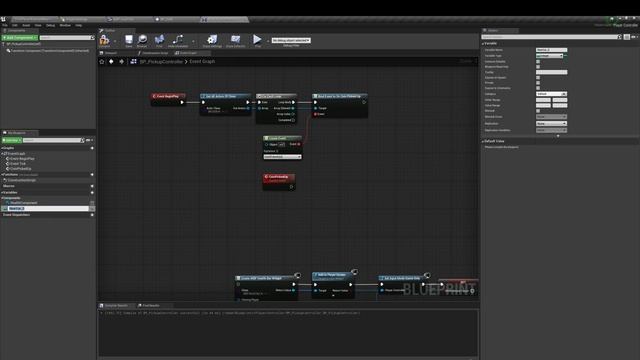640x360 pixels.
Task: Click the graph home star icon
Action: tap(102, 62)
